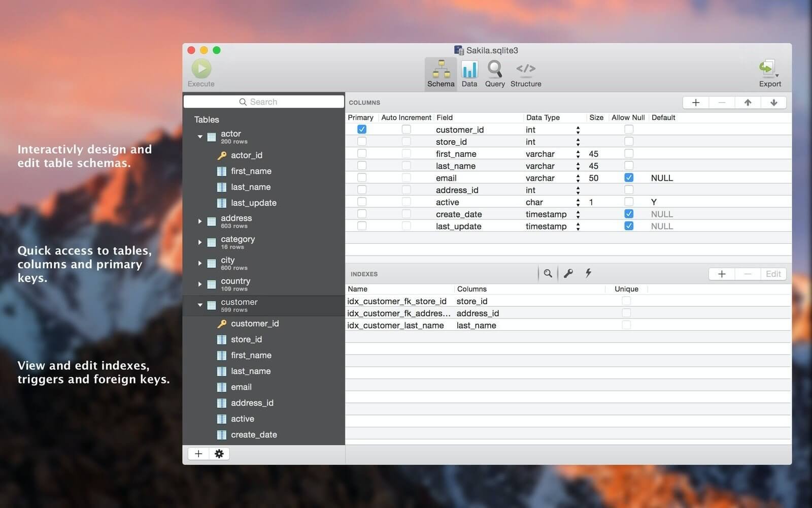
Task: Select the key icon in the Indexes toolbar
Action: tap(568, 273)
